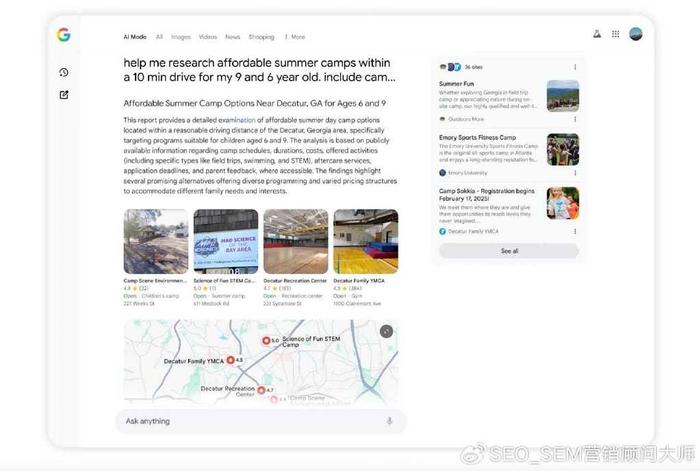
Task: Switch to Images tab
Action: pos(181,37)
